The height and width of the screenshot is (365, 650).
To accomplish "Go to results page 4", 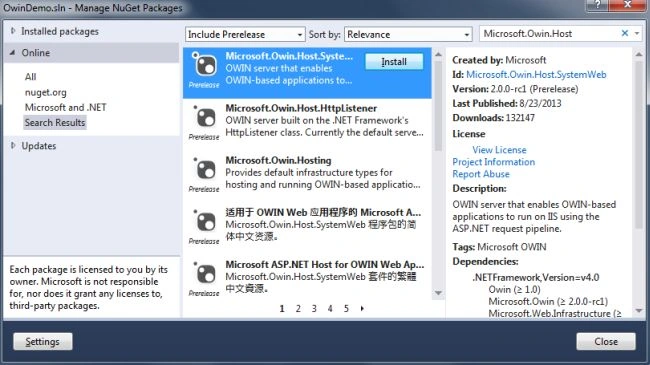I will pos(330,309).
